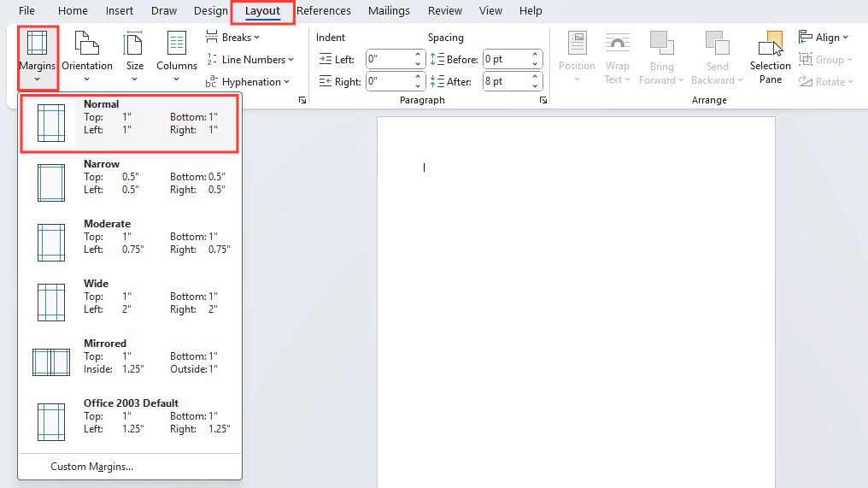Screen dimensions: 868x488
Task: Choose the Narrow margins preset
Action: click(x=130, y=183)
